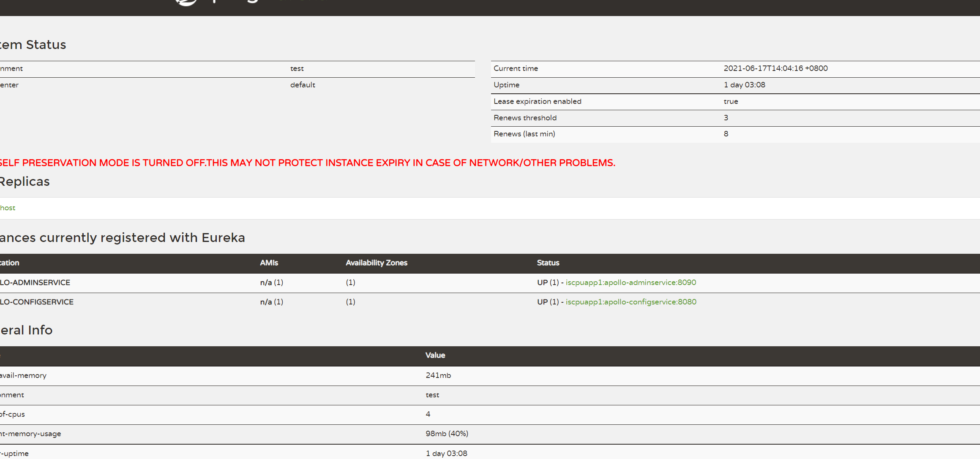Screen dimensions: 980x459
Task: Click the 241mb avail-memory value
Action: tap(438, 375)
